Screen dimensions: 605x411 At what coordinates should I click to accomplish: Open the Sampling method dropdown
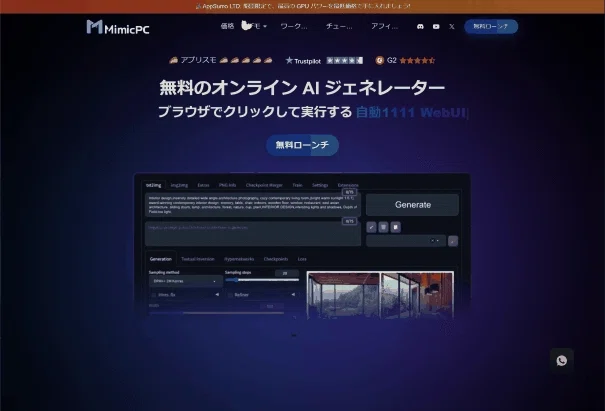(186, 281)
